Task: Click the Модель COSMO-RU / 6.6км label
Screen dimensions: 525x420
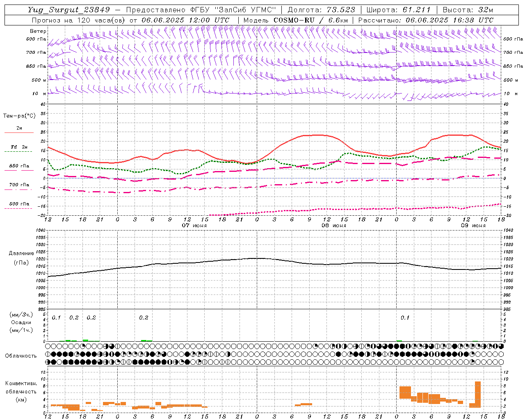Action: (296, 20)
